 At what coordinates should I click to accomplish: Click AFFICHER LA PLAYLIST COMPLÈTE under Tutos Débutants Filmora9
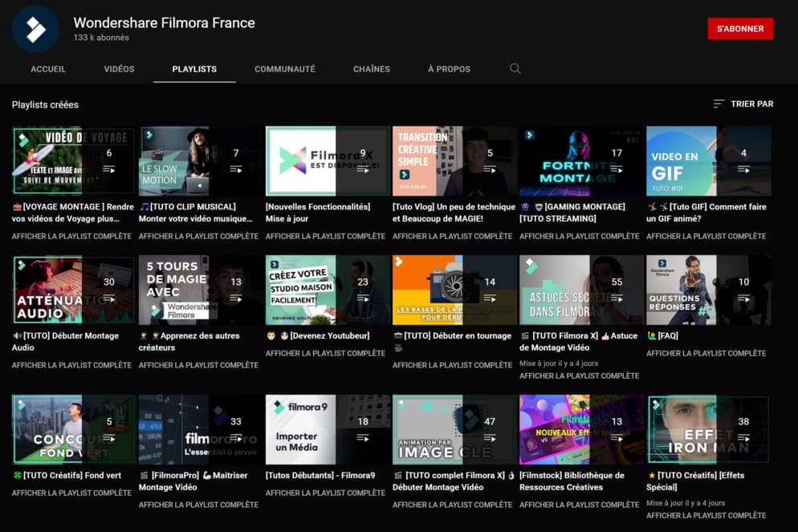click(325, 493)
